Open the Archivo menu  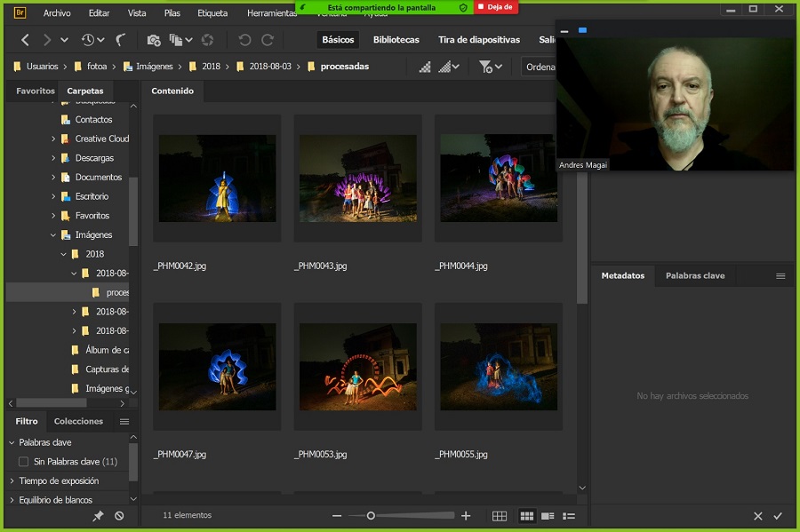coord(57,13)
